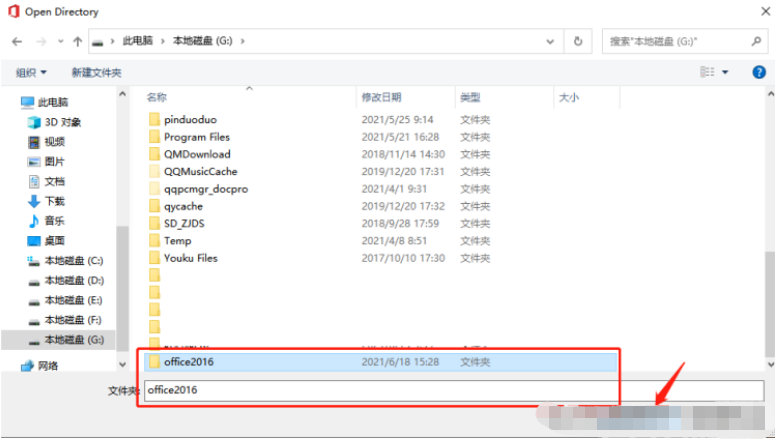Click the 新建文件夹 button
This screenshot has height=447, width=775.
(x=96, y=73)
